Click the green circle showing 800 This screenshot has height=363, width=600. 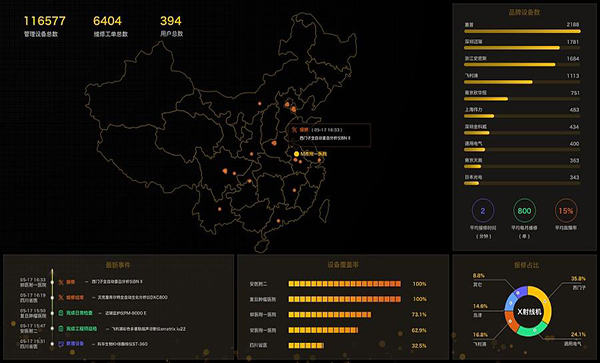pos(524,211)
